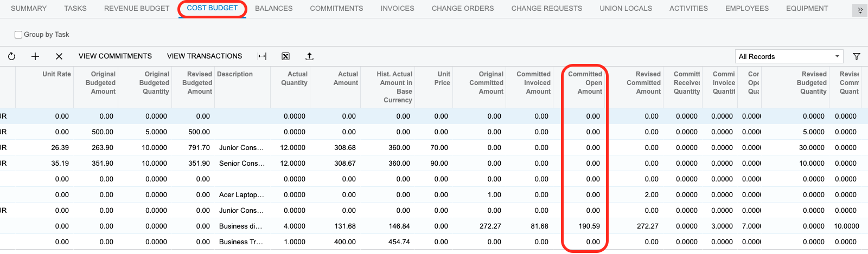
Task: Add a new row with plus icon
Action: coord(35,56)
